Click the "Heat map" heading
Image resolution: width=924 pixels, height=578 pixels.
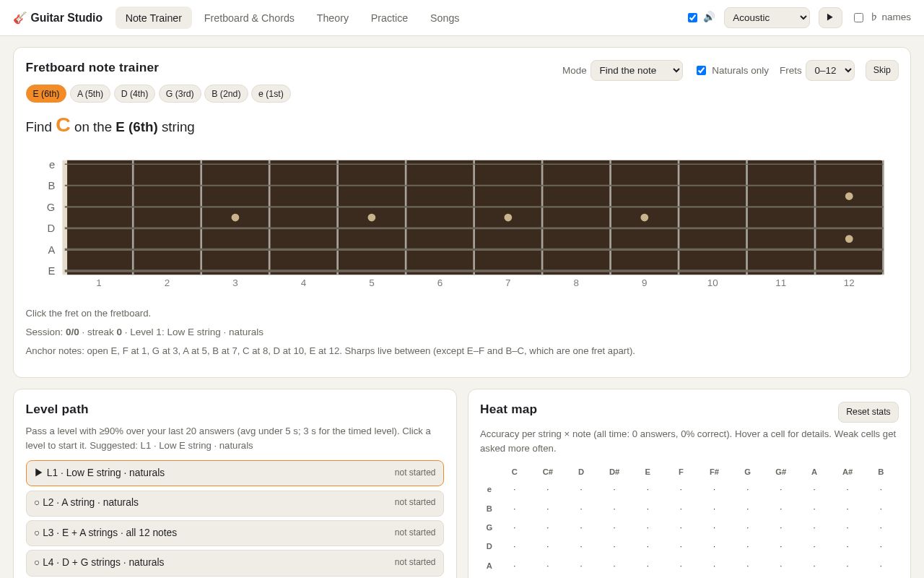click(509, 410)
